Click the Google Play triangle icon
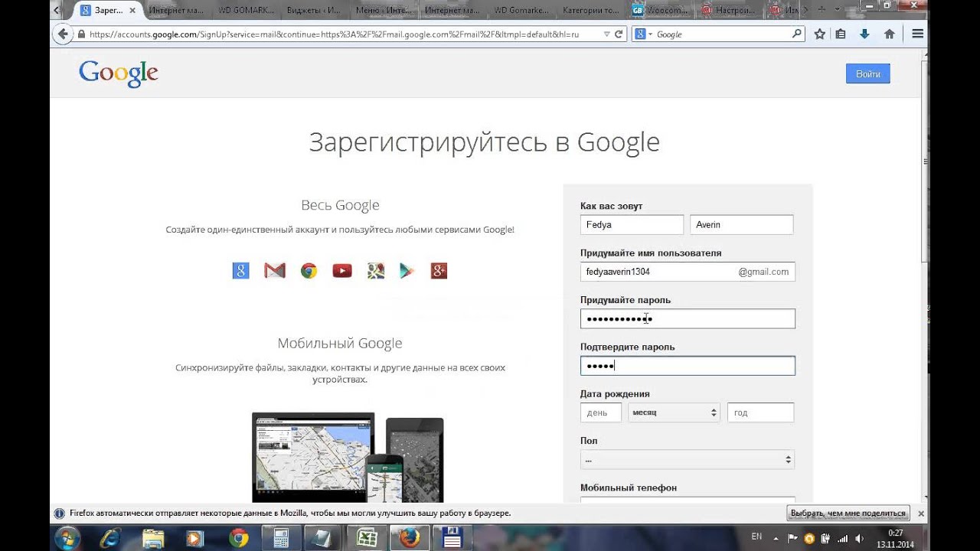The image size is (980, 551). coord(407,270)
